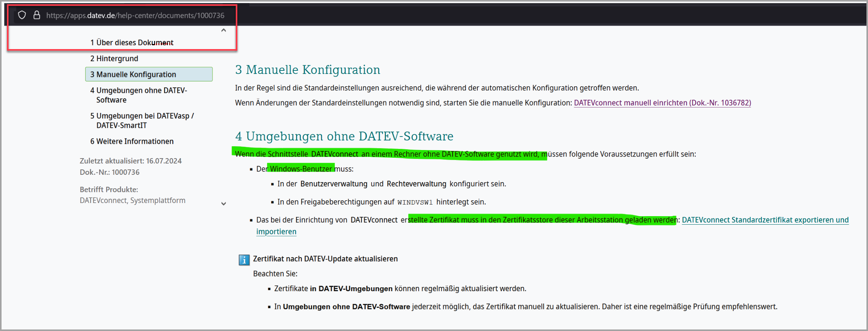
Task: Click the up chevron above table of contents
Action: tap(223, 30)
